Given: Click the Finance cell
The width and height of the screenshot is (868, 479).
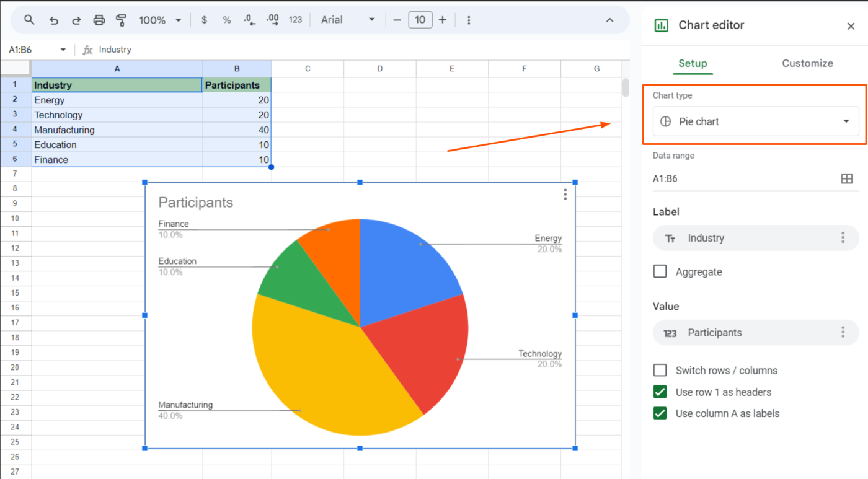Looking at the screenshot, I should click(117, 159).
